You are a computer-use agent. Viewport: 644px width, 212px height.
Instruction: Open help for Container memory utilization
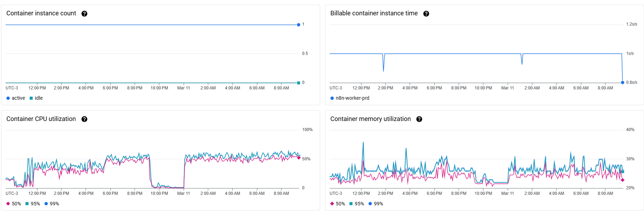click(x=419, y=119)
